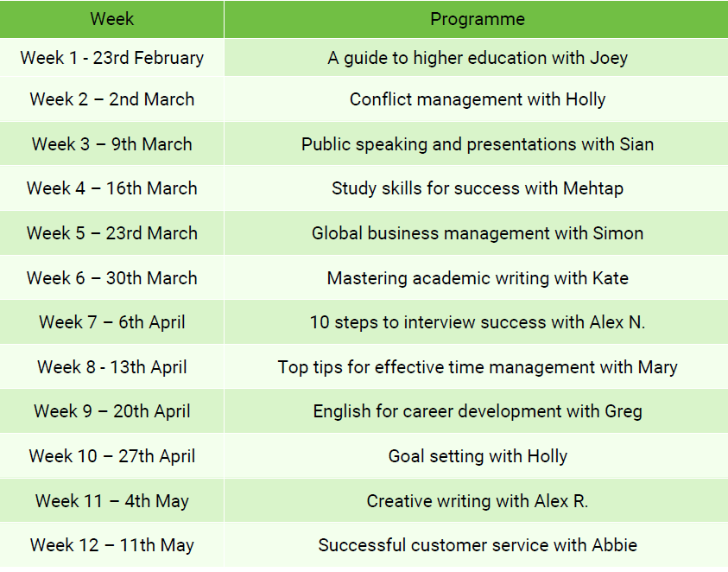Viewport: 728px width, 572px height.
Task: Click Goal setting with Holly cell
Action: coord(477,456)
